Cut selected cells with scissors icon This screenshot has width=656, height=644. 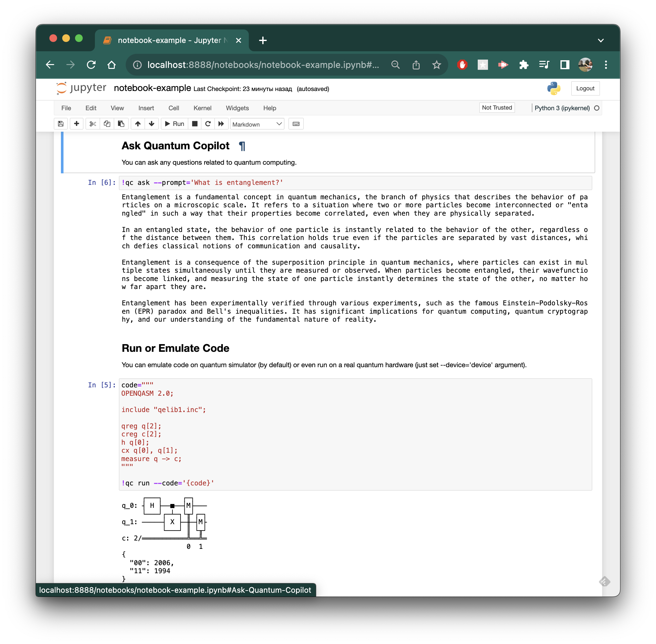(92, 124)
